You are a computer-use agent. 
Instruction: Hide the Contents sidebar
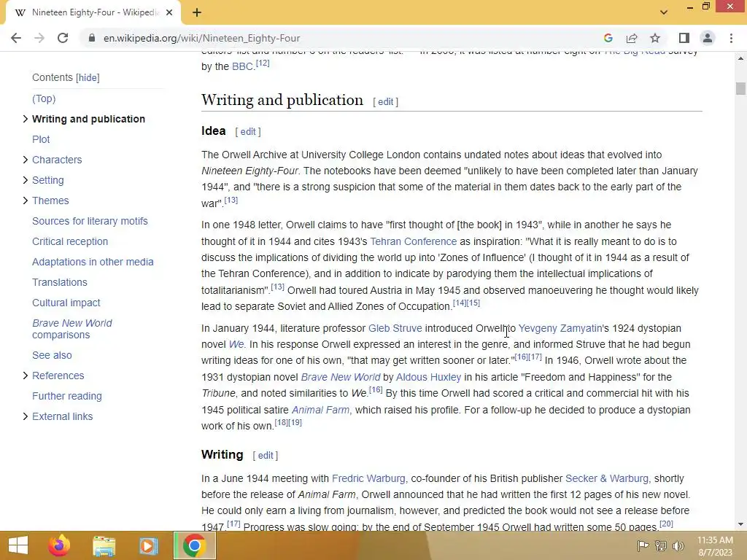click(x=88, y=77)
